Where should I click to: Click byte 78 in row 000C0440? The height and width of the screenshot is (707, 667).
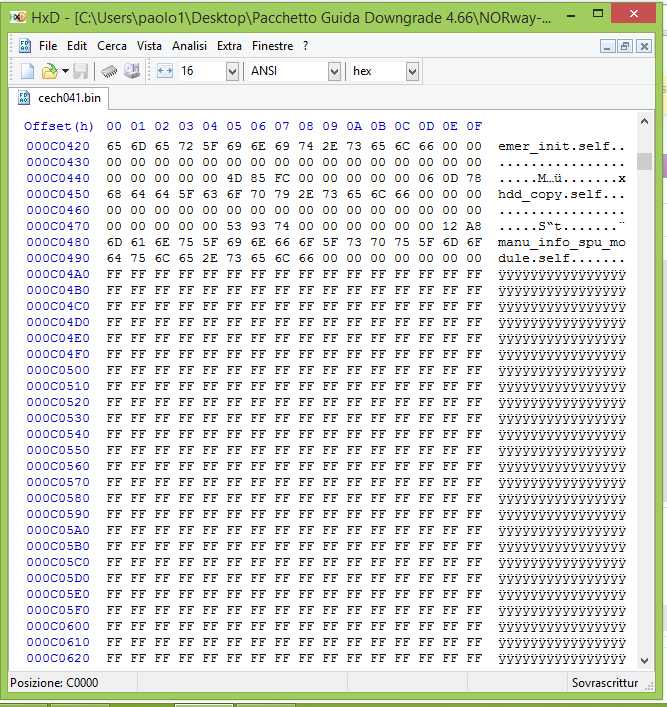point(474,178)
